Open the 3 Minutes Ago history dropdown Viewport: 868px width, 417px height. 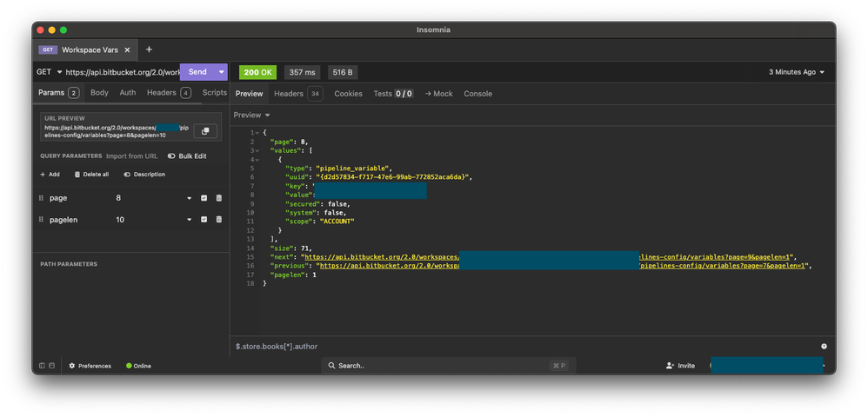797,72
